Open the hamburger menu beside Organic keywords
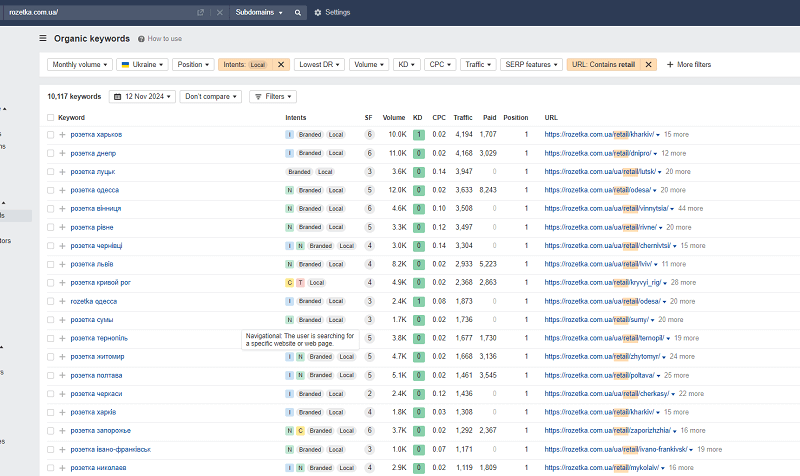The image size is (800, 476). coord(43,38)
